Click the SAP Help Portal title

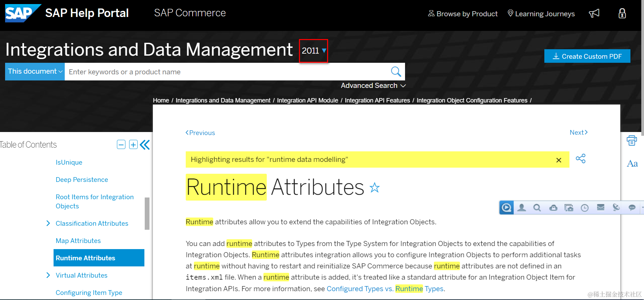[87, 13]
